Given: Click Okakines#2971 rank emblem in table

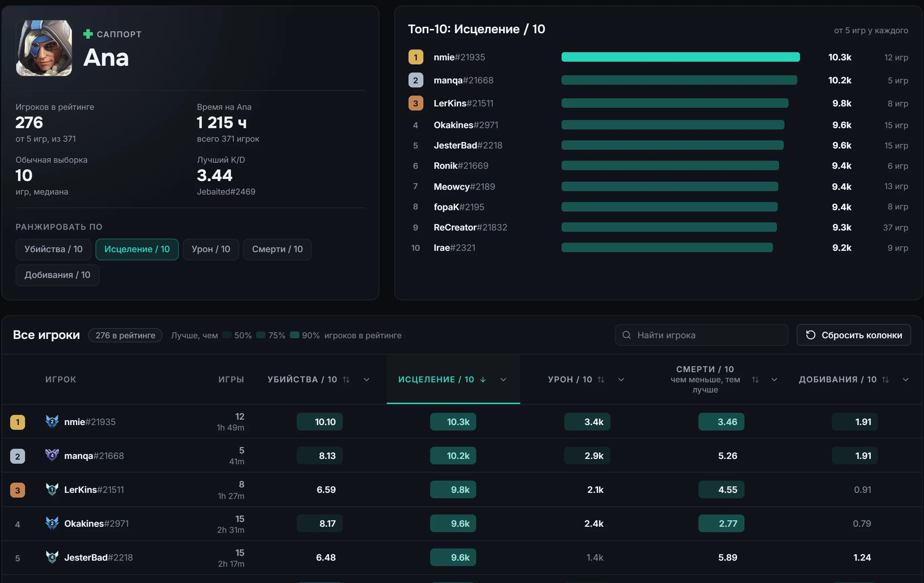Looking at the screenshot, I should click(x=52, y=523).
